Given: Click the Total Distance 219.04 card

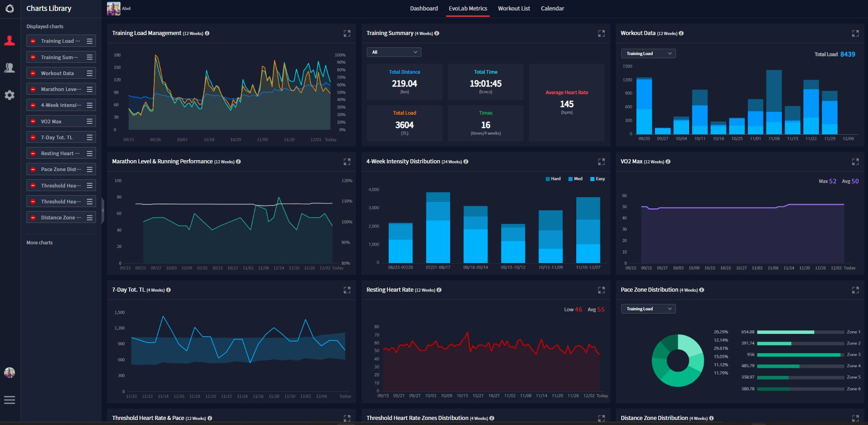Looking at the screenshot, I should coord(404,82).
